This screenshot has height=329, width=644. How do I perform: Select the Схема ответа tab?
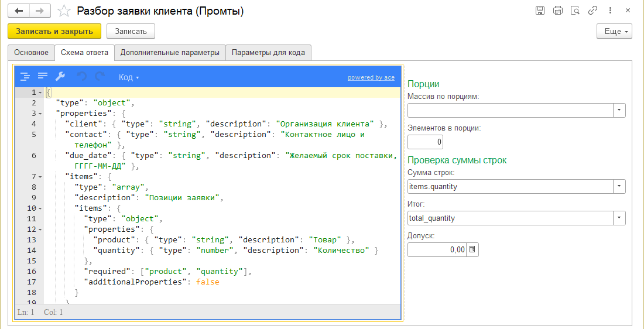(x=85, y=53)
